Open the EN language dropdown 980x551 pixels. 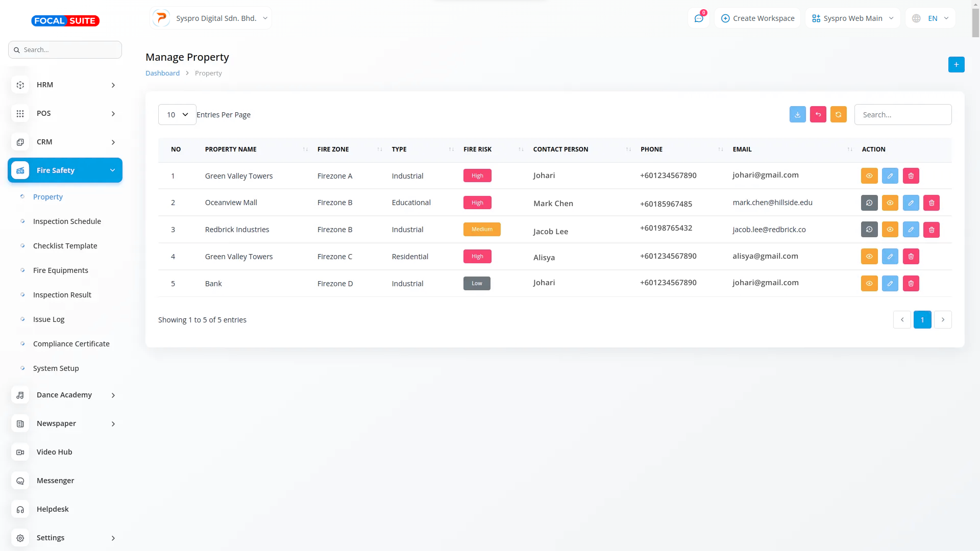[x=930, y=18]
